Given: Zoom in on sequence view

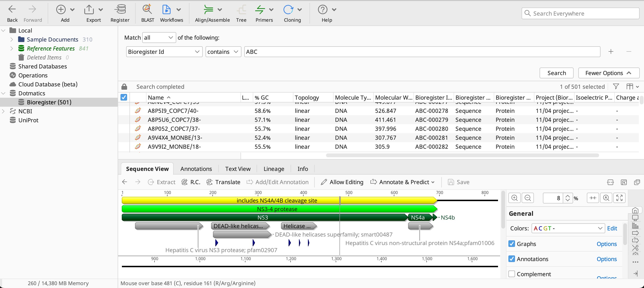Looking at the screenshot, I should pyautogui.click(x=514, y=198).
